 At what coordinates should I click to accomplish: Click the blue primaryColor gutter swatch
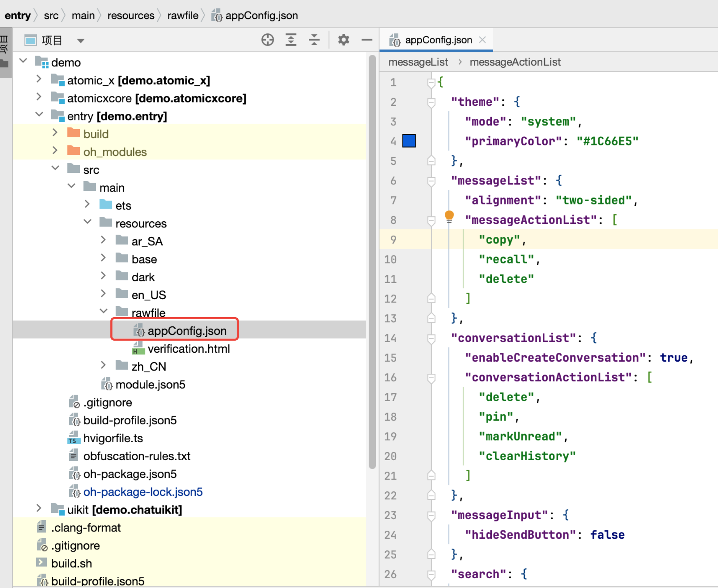point(409,141)
